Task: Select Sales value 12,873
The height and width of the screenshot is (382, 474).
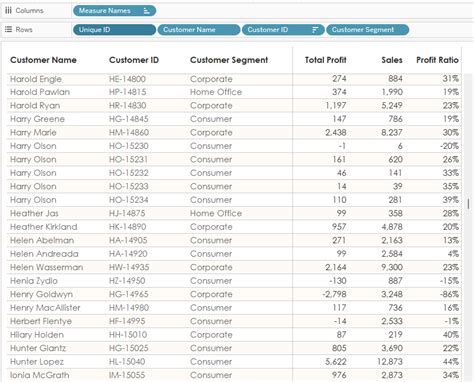Action: (390, 362)
